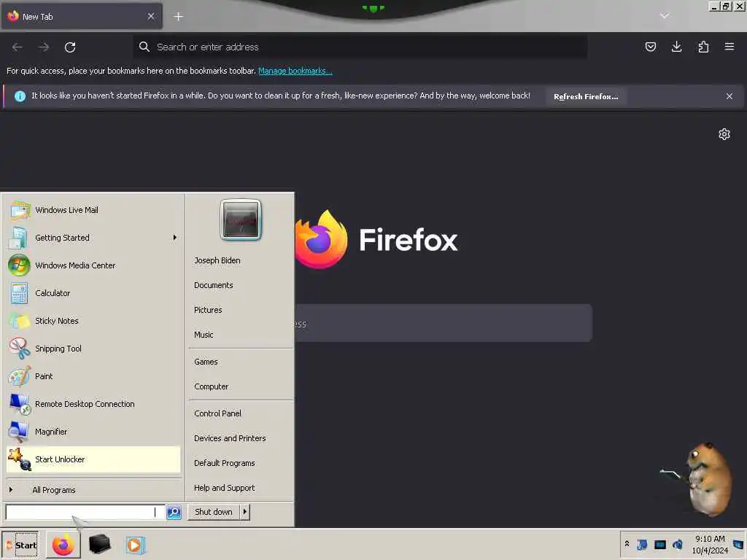Open media player taskbar icon
This screenshot has width=747, height=560.
(x=135, y=545)
